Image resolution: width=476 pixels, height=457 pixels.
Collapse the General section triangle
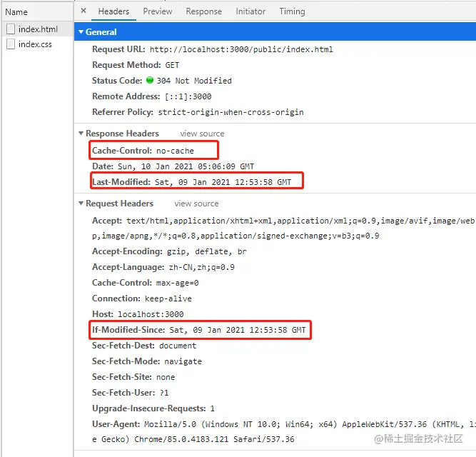(x=81, y=32)
